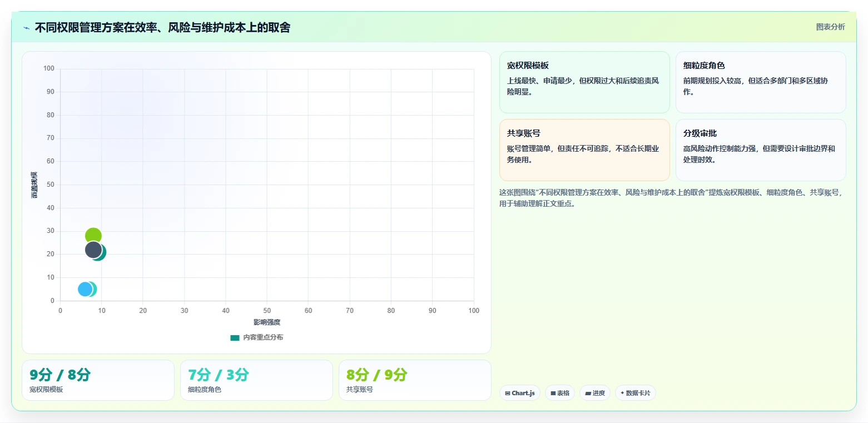Click the text 上线最快、申请最少

539,81
